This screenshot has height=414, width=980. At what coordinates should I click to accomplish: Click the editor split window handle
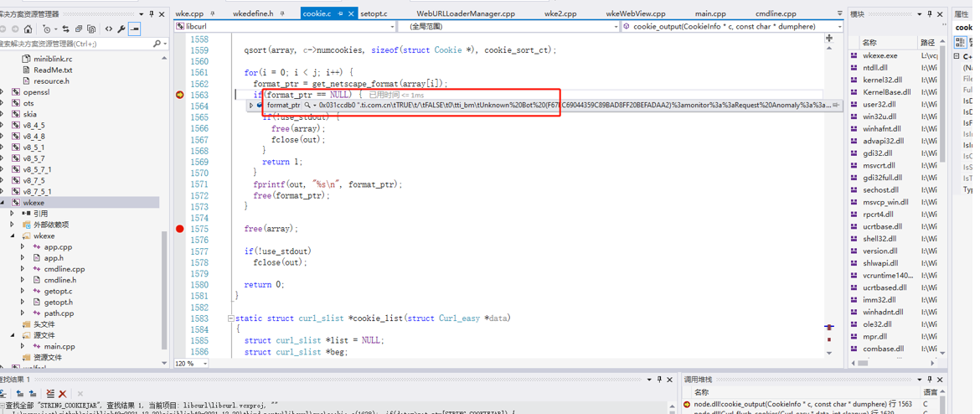pyautogui.click(x=829, y=39)
